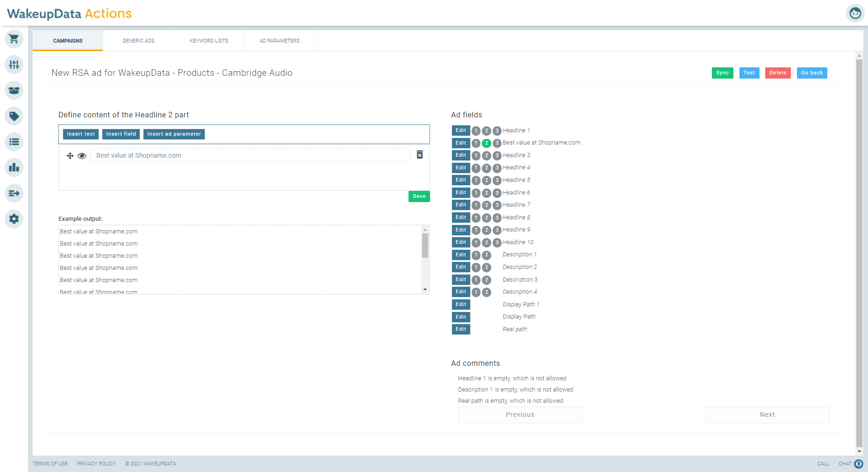Click Insert text button
The image size is (868, 472).
[x=81, y=134]
